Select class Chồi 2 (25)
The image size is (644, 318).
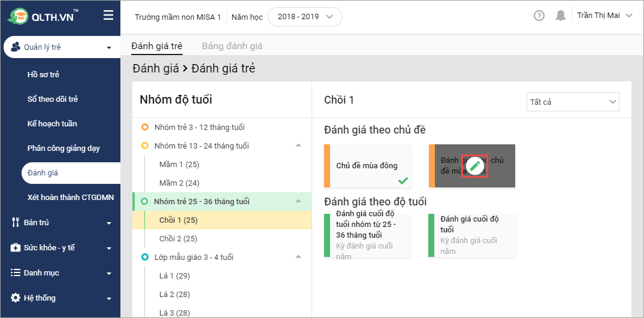(x=178, y=238)
